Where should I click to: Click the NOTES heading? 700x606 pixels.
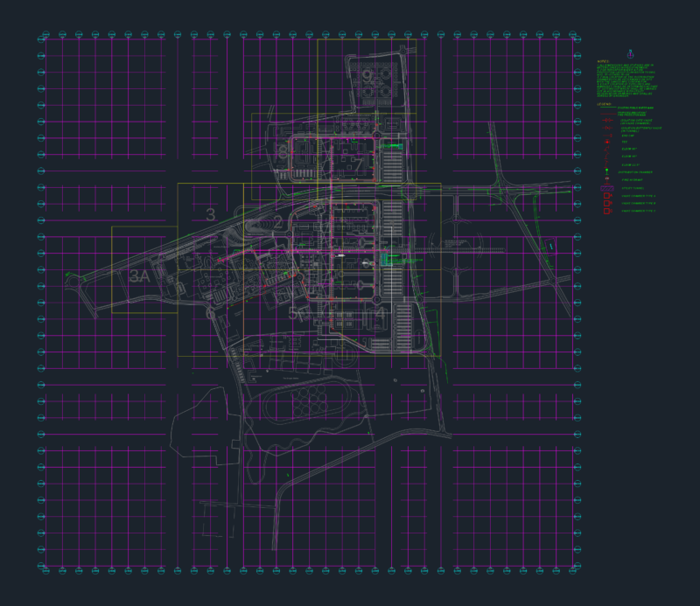[x=603, y=61]
